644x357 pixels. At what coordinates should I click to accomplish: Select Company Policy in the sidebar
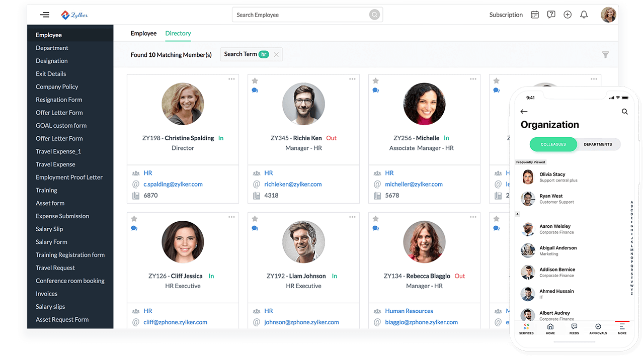pyautogui.click(x=57, y=86)
